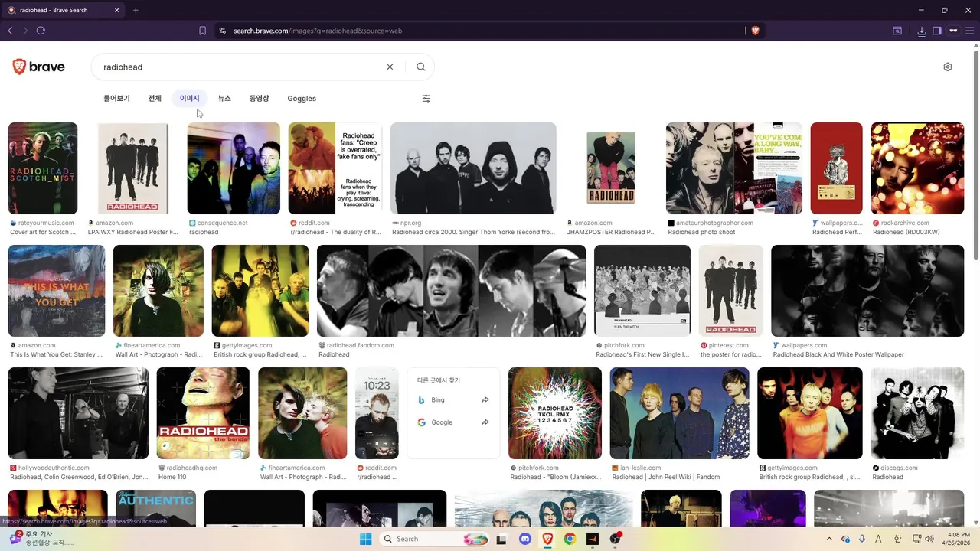Click the Brave logo on search page

pyautogui.click(x=38, y=67)
